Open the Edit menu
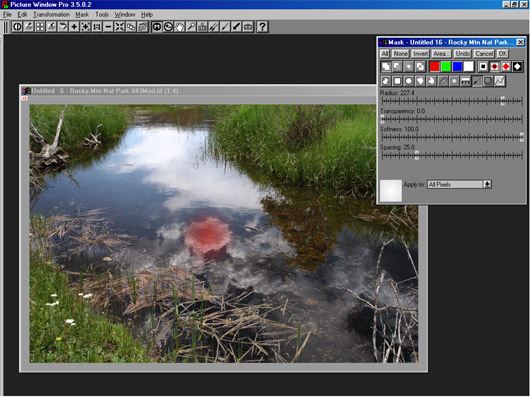 click(22, 15)
